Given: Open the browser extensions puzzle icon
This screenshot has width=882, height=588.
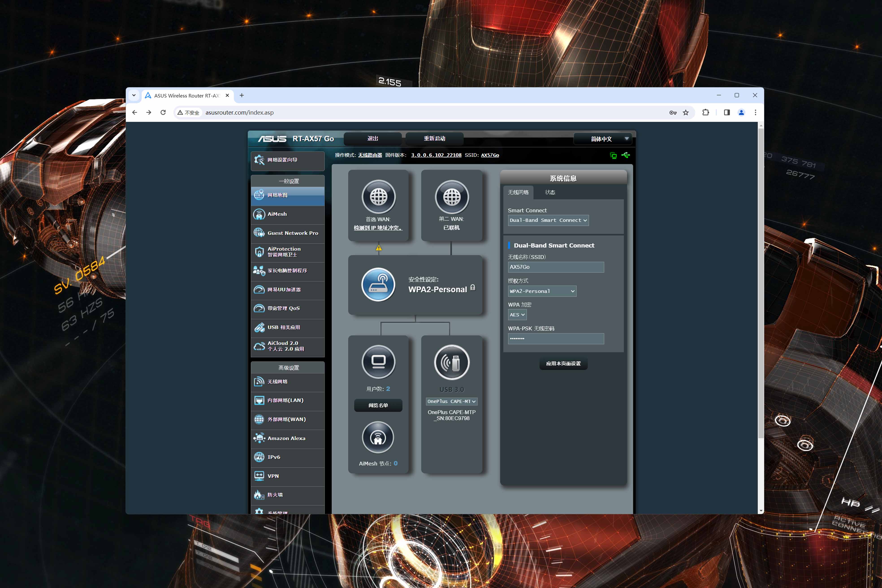Looking at the screenshot, I should click(705, 112).
